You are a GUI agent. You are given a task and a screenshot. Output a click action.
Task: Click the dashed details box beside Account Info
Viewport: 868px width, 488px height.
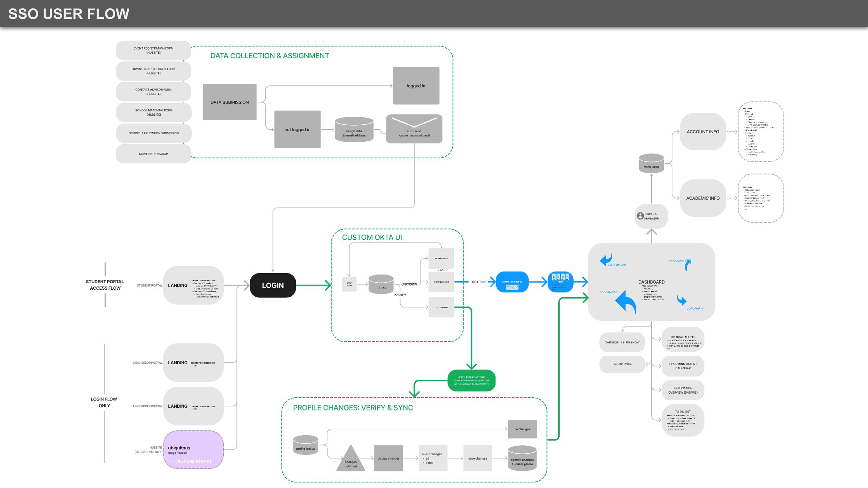coord(761,132)
